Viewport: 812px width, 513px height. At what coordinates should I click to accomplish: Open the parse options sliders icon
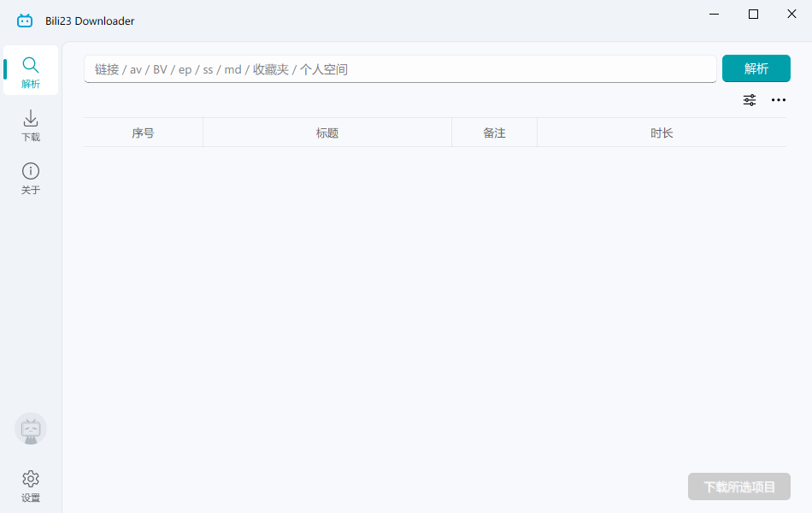click(x=750, y=100)
